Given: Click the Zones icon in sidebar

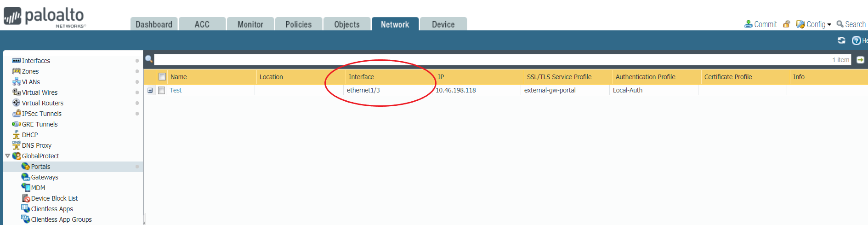Looking at the screenshot, I should point(16,71).
